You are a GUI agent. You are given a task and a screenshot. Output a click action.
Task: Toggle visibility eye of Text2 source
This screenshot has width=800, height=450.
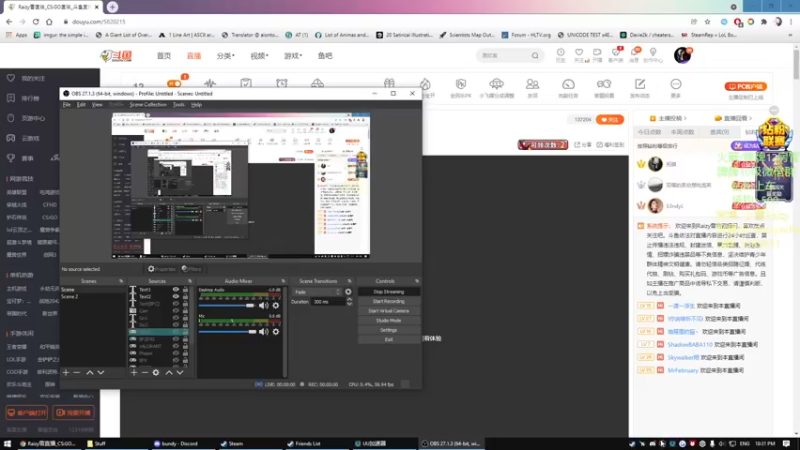[176, 296]
